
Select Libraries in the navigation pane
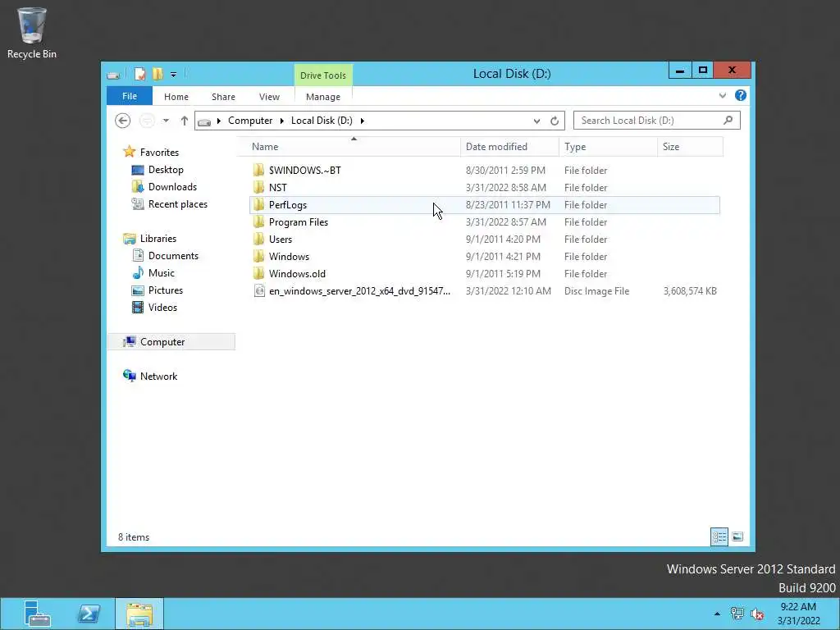[x=158, y=239]
